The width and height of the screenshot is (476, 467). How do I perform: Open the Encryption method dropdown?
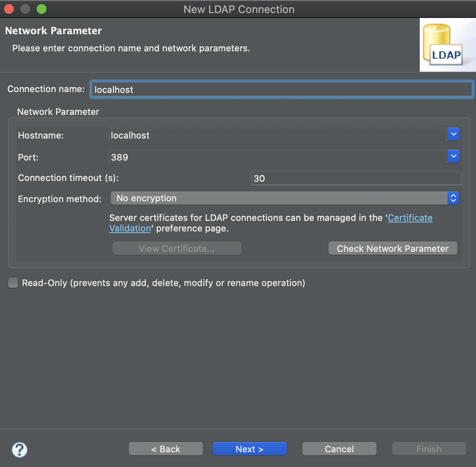(x=285, y=198)
